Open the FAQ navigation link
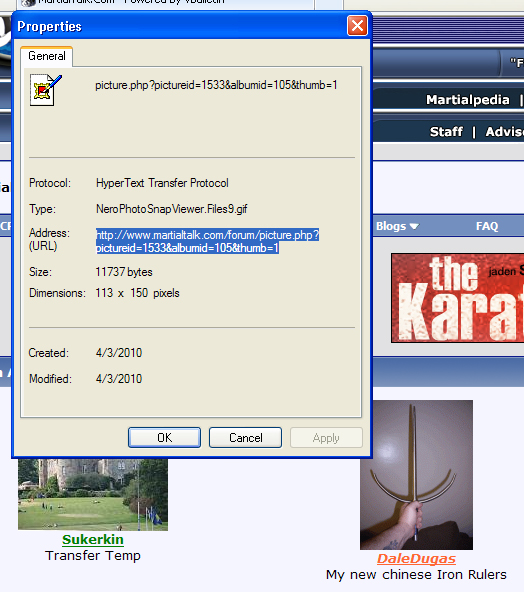 (487, 226)
